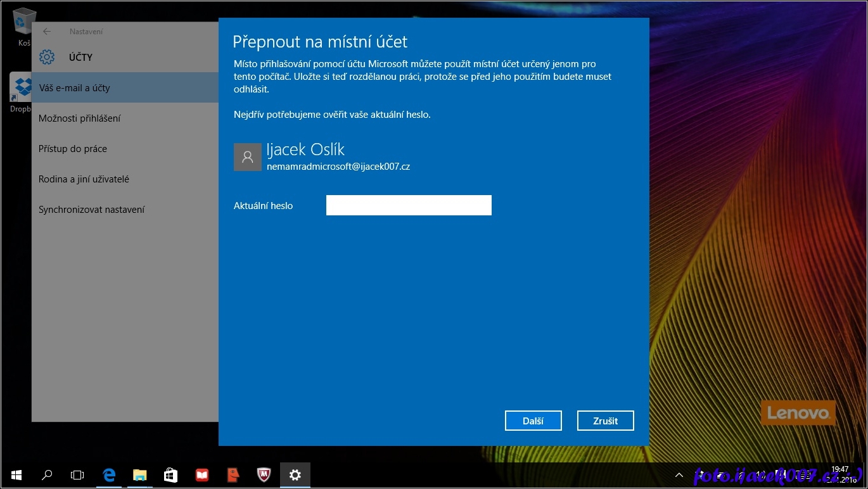Screen dimensions: 868x489
Task: Click the red book app taskbar icon
Action: click(202, 474)
